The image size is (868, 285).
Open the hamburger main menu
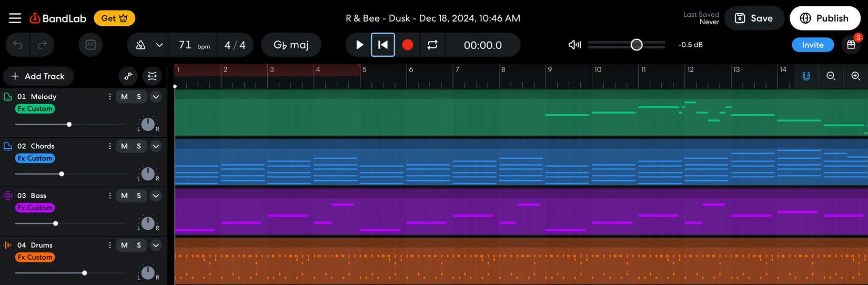pyautogui.click(x=15, y=18)
